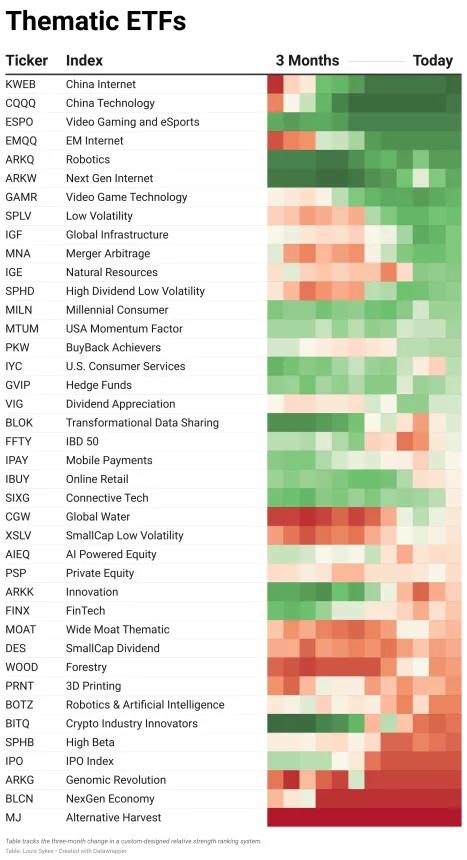467x860 pixels.
Task: Select the 3 Months header label
Action: click(x=307, y=60)
